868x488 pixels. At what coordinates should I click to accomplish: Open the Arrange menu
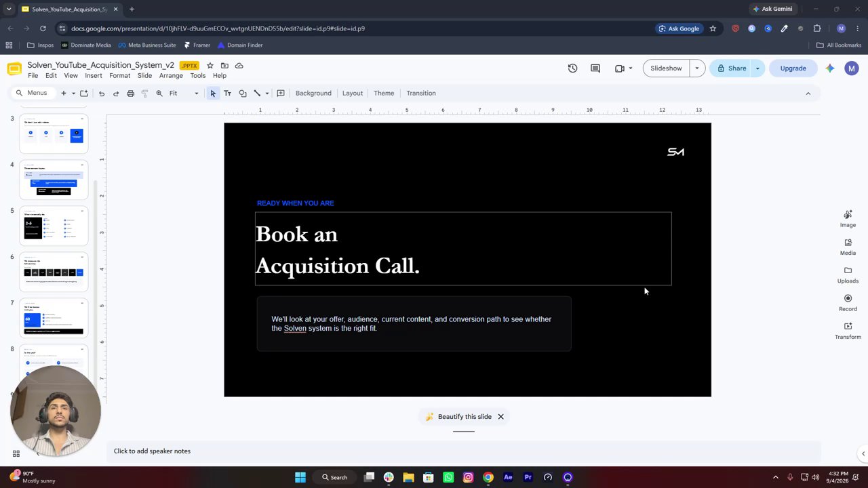(171, 76)
